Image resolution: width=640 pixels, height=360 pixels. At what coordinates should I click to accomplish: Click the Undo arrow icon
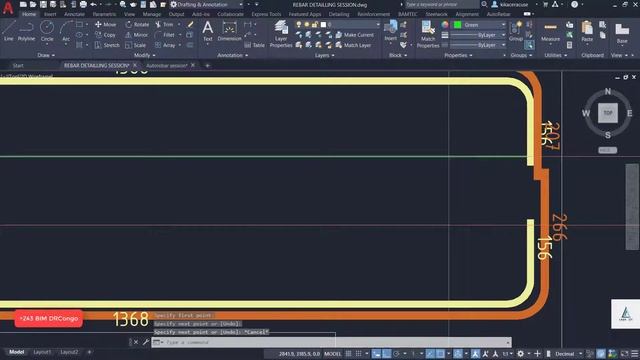(x=93, y=4)
